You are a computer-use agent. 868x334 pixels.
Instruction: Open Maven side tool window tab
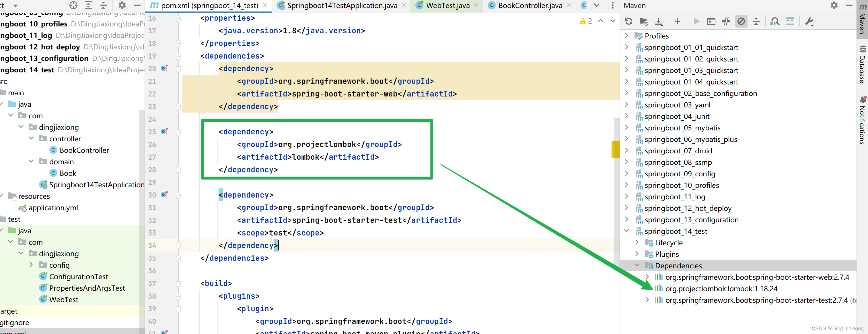(863, 19)
